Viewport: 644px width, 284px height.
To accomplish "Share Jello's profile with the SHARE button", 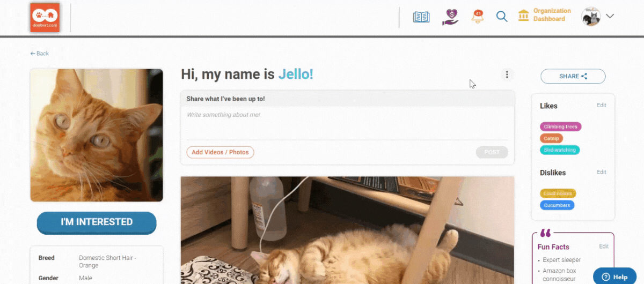I will point(573,76).
